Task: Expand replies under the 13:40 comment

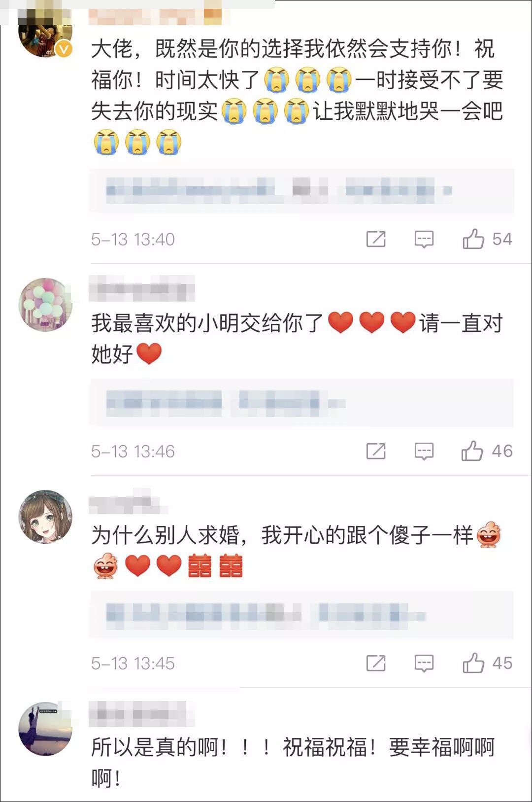Action: coord(301,191)
